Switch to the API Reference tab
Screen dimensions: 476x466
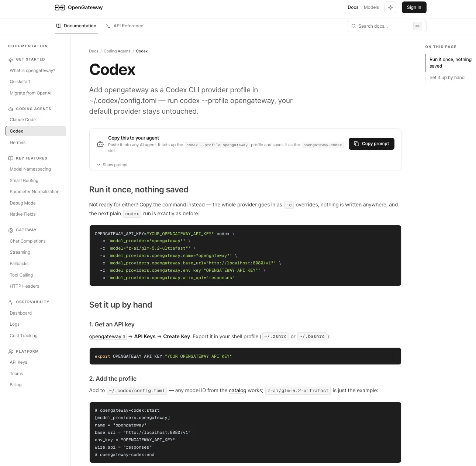(124, 26)
